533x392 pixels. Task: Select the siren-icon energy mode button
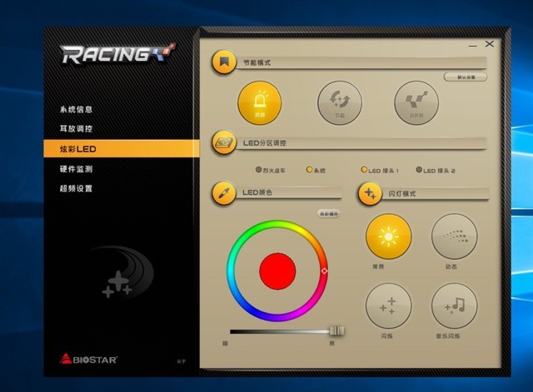click(259, 102)
